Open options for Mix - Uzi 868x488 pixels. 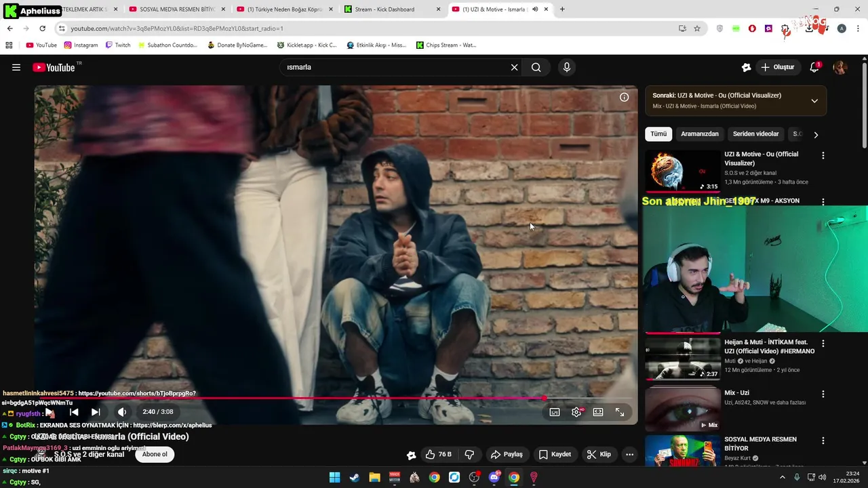tap(823, 394)
